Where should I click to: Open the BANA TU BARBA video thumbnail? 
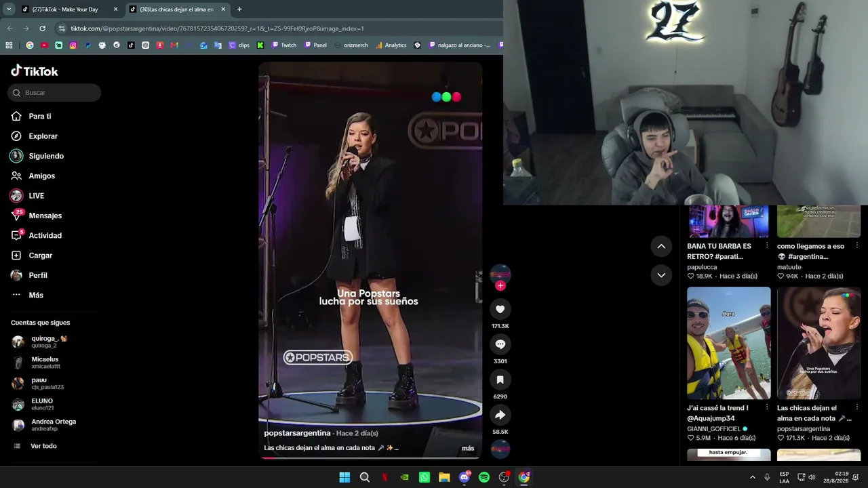[728, 222]
